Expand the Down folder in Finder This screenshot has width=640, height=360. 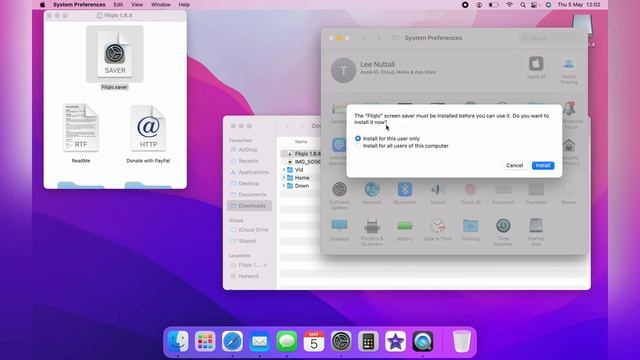point(284,186)
